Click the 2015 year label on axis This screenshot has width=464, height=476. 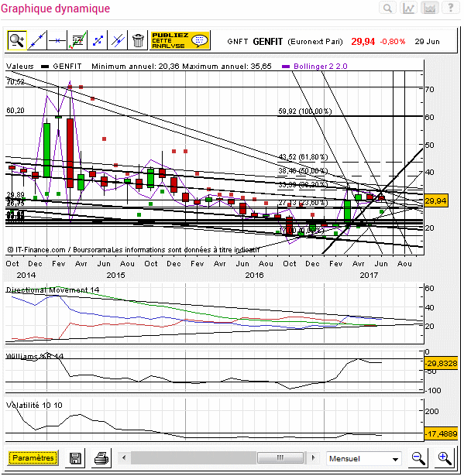click(x=115, y=275)
